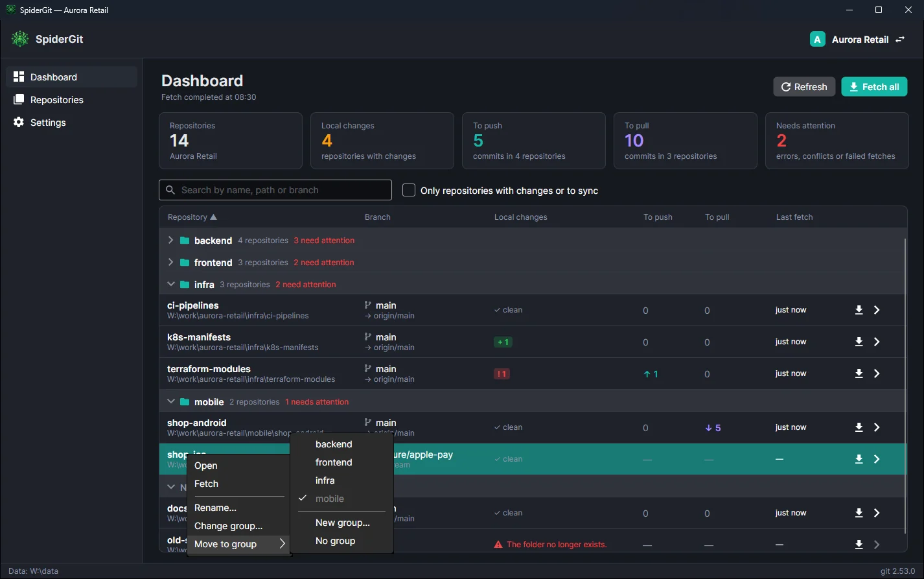Enable 'Only repositories with changes or to sync'
The height and width of the screenshot is (579, 924).
click(x=409, y=190)
